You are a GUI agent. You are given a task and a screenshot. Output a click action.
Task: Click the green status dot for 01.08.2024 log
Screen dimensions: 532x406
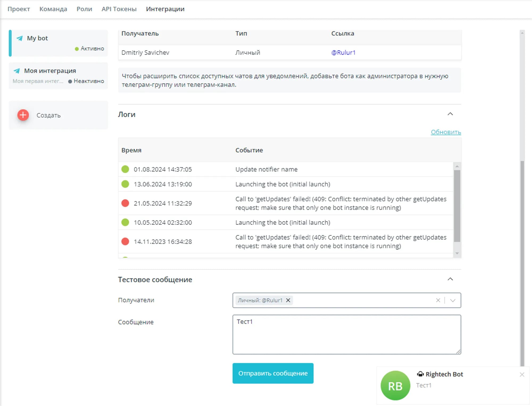(x=125, y=169)
